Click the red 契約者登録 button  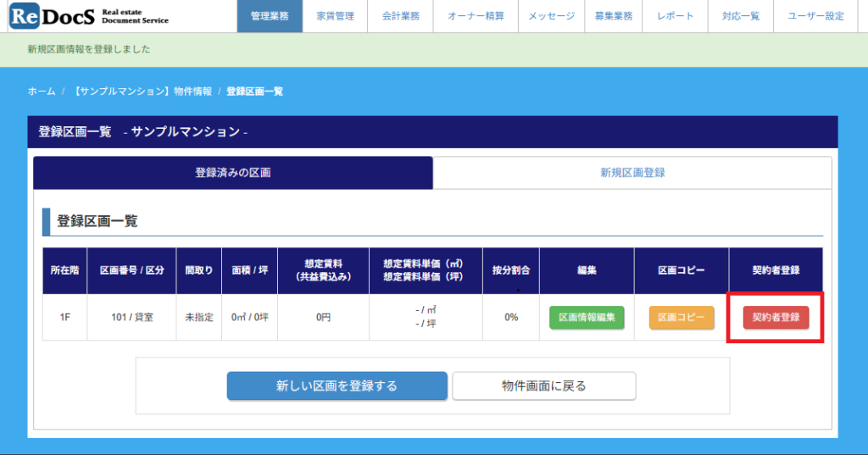[776, 318]
